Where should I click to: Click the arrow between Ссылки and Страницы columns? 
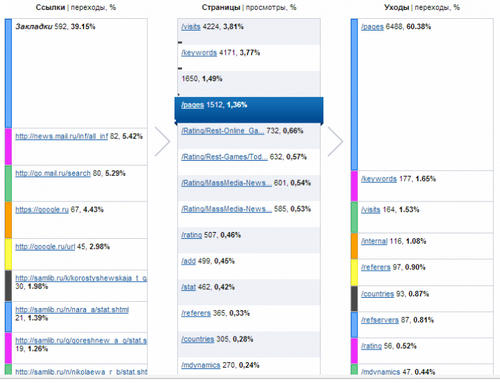[x=162, y=141]
